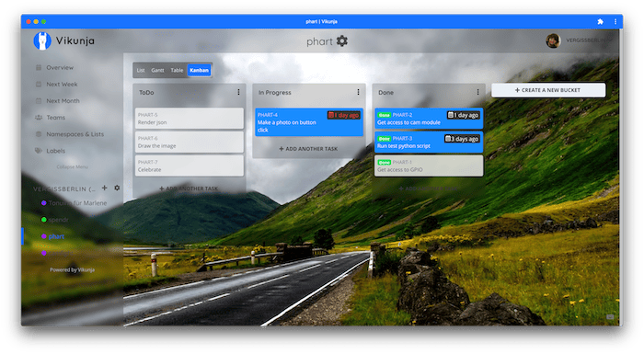
Task: Open task PHART-4 Make a photo
Action: click(x=309, y=122)
